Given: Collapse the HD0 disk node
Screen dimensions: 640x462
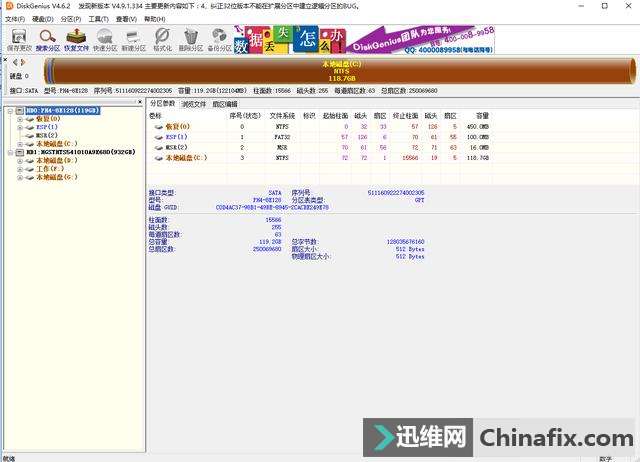Looking at the screenshot, I should point(10,111).
